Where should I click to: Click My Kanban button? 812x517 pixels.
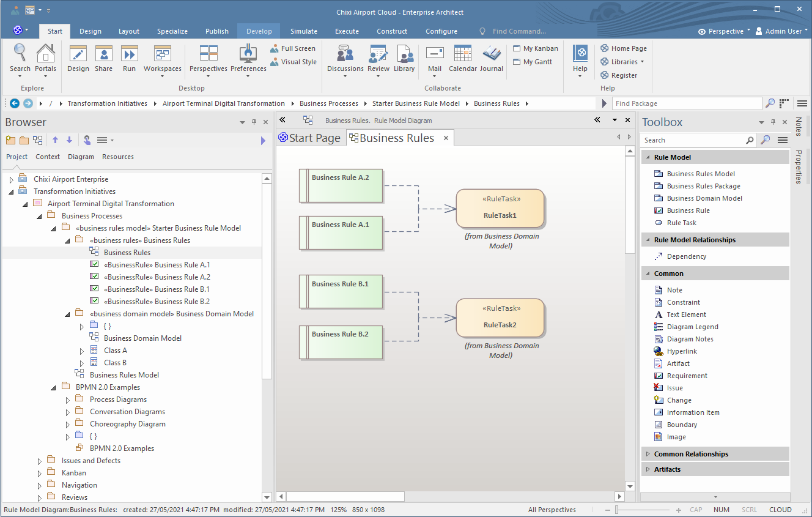tap(535, 48)
